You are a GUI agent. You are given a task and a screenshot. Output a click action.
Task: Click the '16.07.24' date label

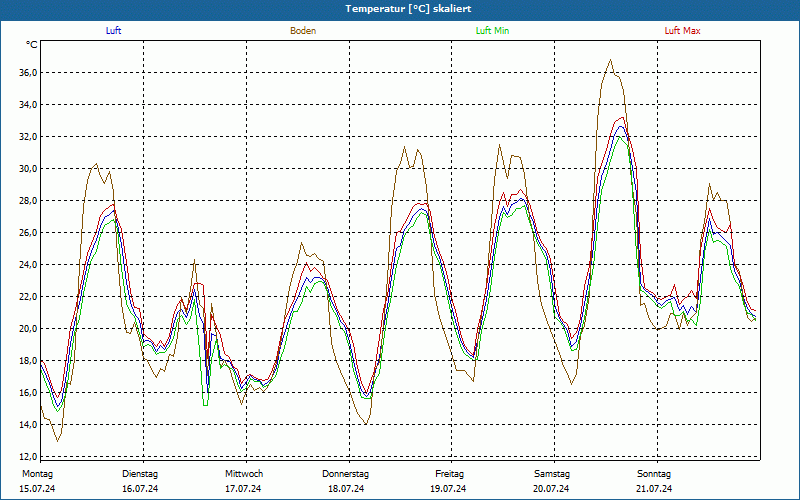point(140,489)
